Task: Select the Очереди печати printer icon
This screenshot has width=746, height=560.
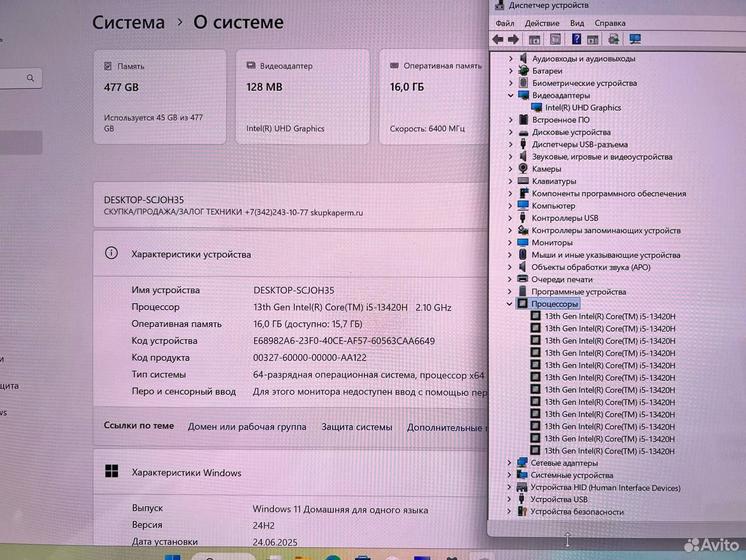Action: (x=522, y=279)
